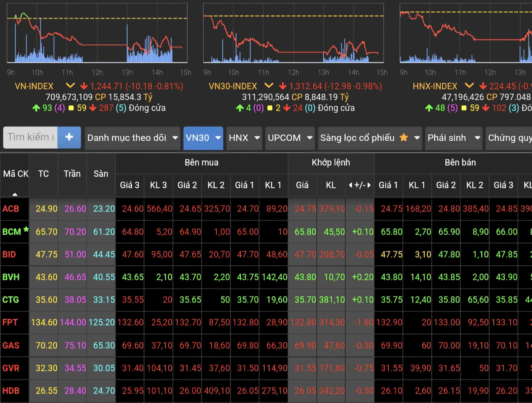Expand the VN30-INDEX chevron dropdown
532x403 pixels.
click(269, 85)
